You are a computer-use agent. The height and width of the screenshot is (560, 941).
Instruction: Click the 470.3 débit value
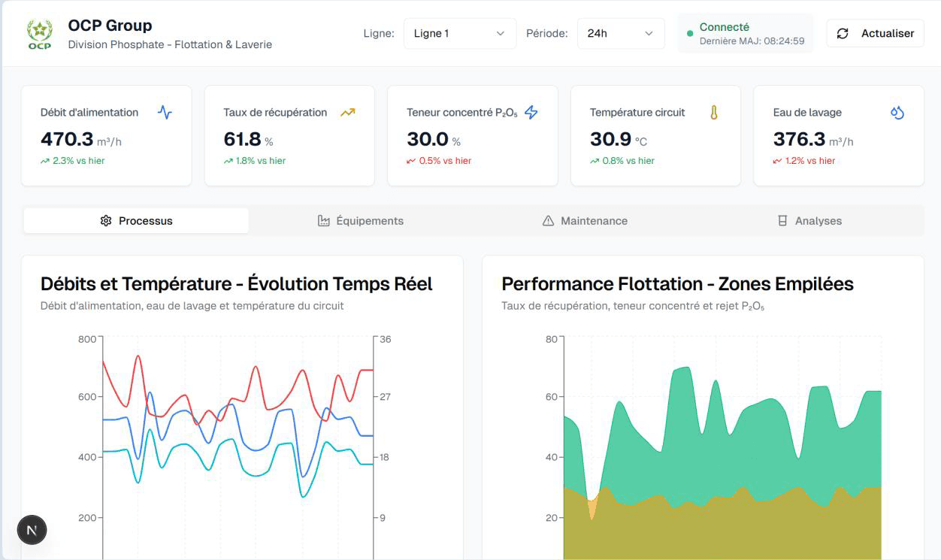67,139
